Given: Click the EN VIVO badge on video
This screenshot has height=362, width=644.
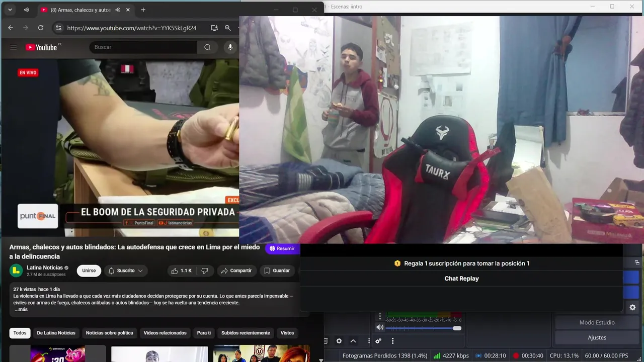Looking at the screenshot, I should point(28,73).
